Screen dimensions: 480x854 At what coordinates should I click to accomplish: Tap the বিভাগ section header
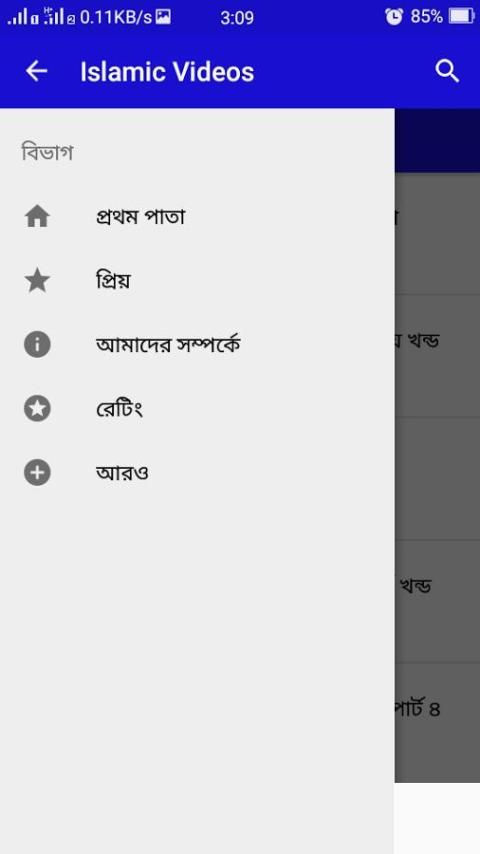pos(47,152)
